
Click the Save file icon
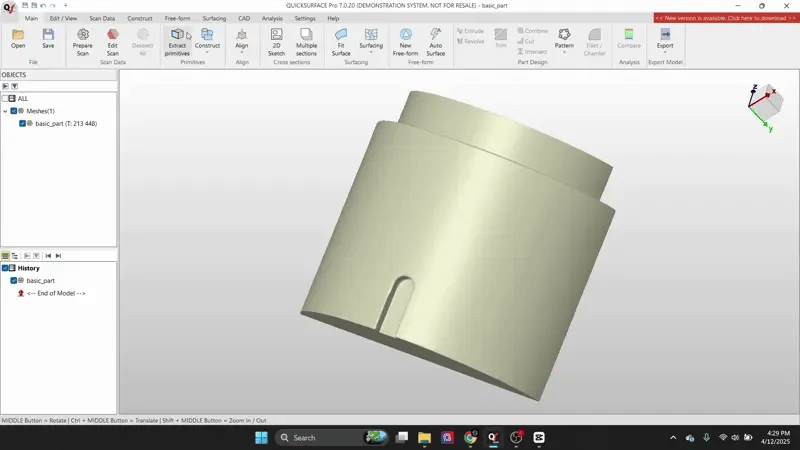click(x=48, y=39)
